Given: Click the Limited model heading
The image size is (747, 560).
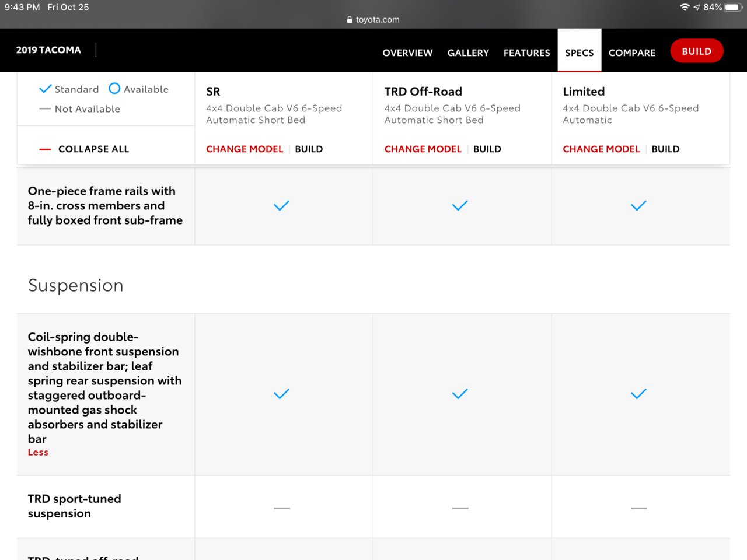Looking at the screenshot, I should click(584, 92).
